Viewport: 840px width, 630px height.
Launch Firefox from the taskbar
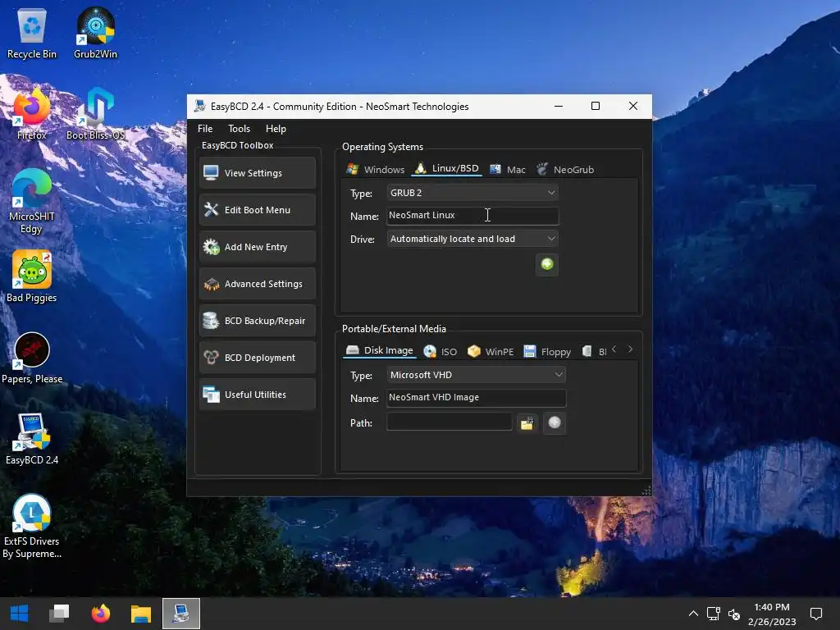coord(100,614)
